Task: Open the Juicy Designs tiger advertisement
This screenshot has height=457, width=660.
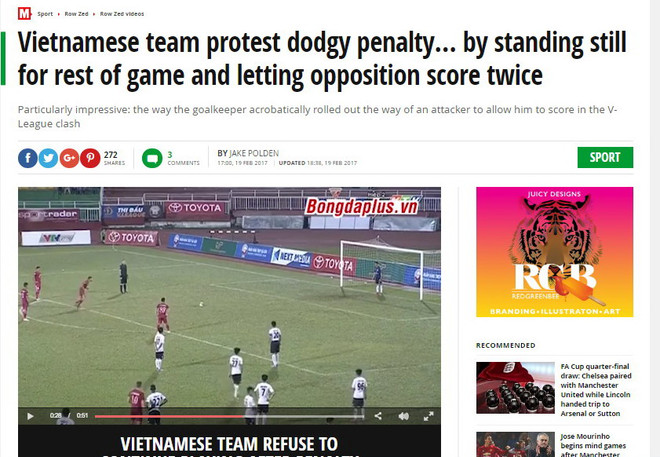Action: coord(554,252)
